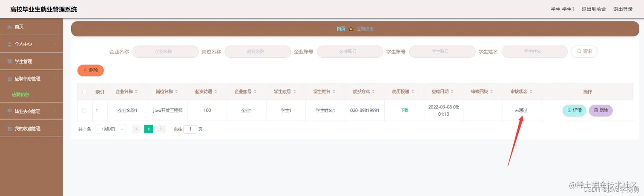Sort table by 审核状态 column arrows
This screenshot has height=196, width=644.
532,92
